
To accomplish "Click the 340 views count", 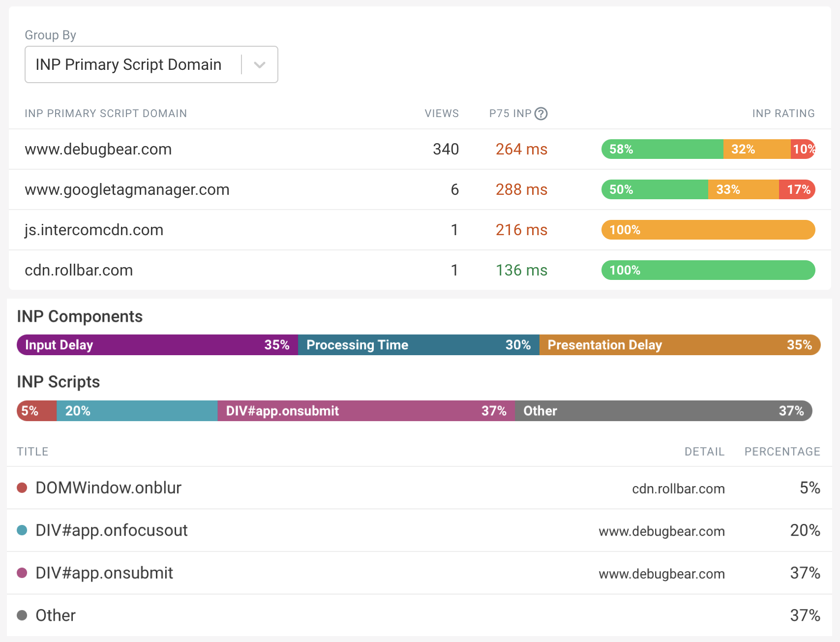I will tap(446, 149).
